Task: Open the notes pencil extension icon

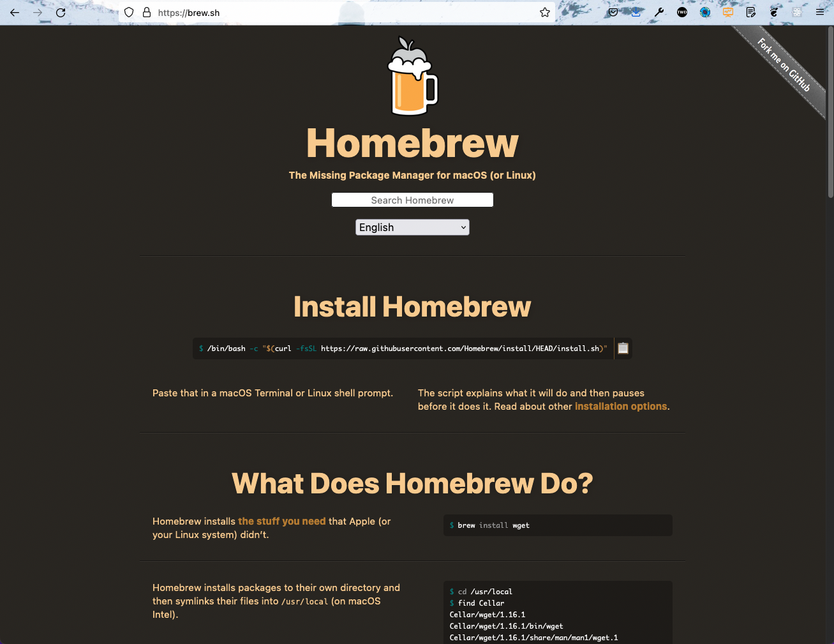Action: click(751, 12)
